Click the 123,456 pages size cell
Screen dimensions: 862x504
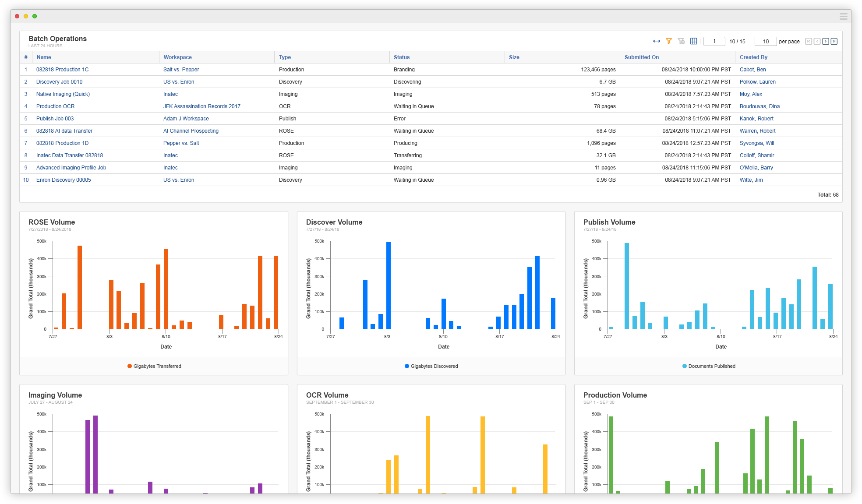(x=598, y=70)
